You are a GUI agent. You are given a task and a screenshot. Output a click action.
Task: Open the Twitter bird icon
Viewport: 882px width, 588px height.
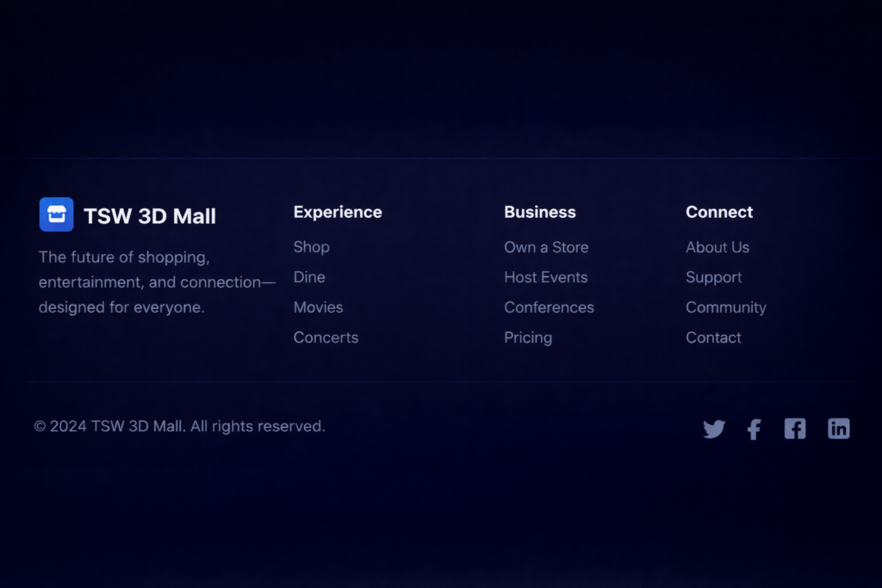714,429
